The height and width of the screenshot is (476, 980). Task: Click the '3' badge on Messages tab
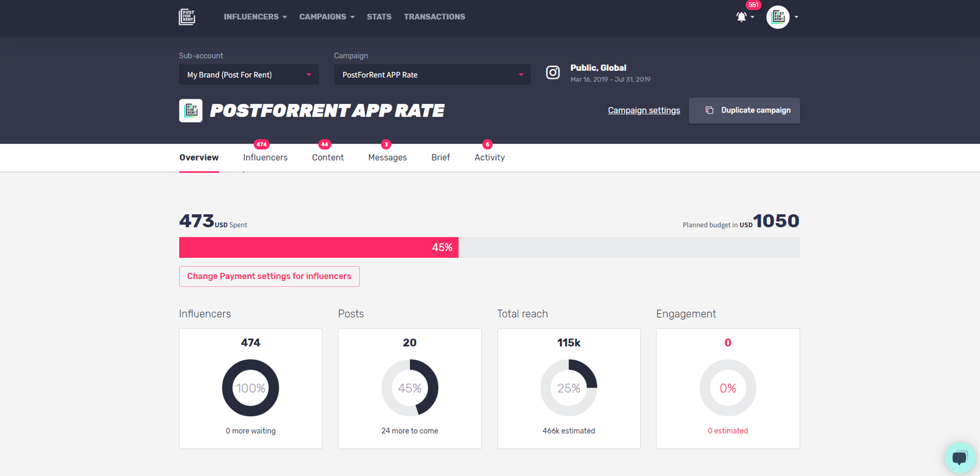pos(386,144)
